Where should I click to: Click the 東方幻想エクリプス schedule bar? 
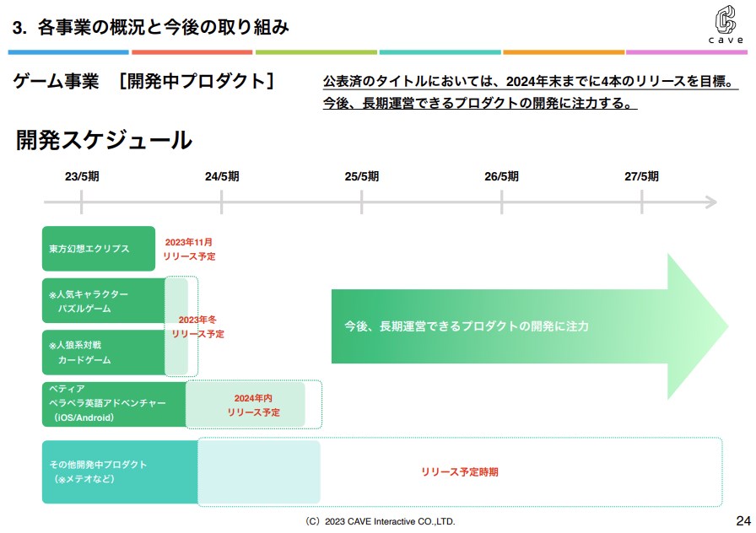coord(99,249)
